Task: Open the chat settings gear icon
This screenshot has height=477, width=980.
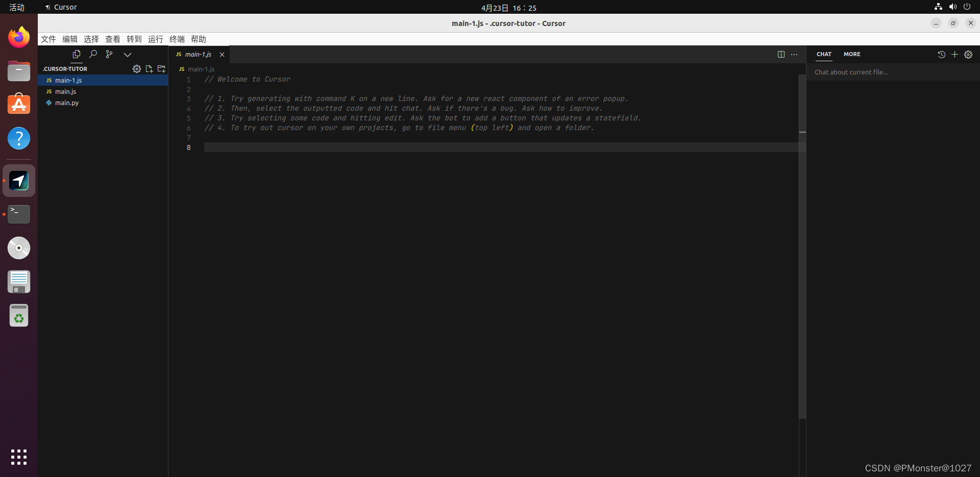Action: [x=968, y=55]
